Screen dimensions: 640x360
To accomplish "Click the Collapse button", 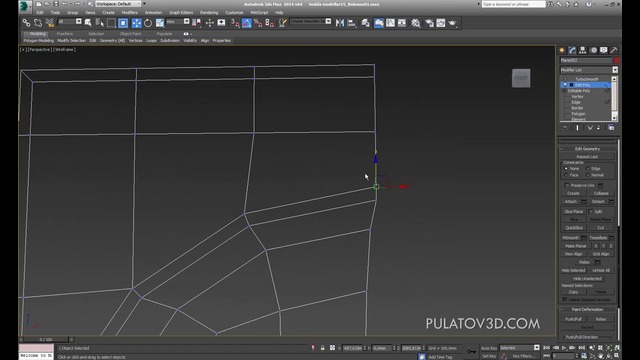I will pos(601,193).
